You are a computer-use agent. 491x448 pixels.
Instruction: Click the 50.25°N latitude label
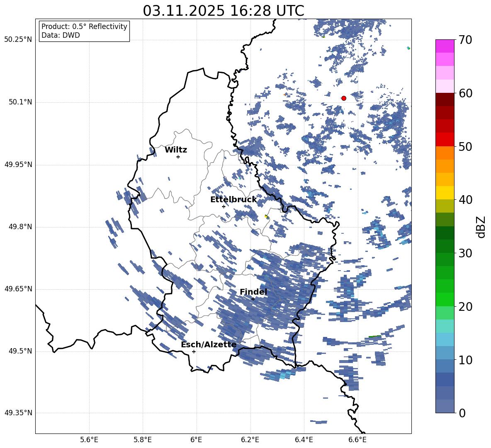18,40
